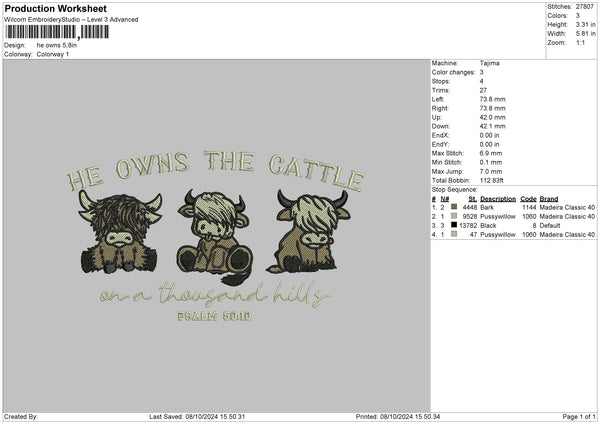Click Total Bobbin value 112.83ft

click(492, 180)
